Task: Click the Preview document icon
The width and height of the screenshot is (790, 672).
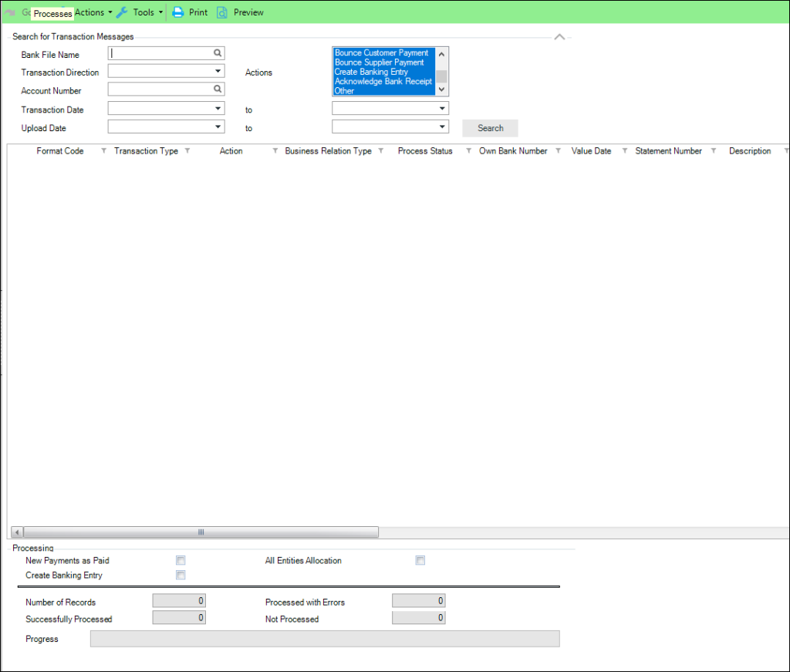Action: (222, 12)
